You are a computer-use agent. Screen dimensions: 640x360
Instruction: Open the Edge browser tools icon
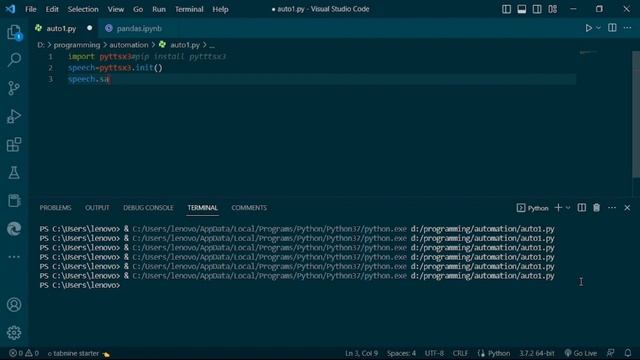pyautogui.click(x=14, y=229)
